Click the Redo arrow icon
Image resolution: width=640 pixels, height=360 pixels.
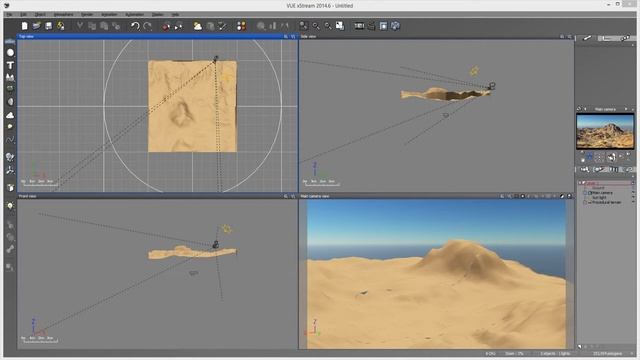[x=147, y=26]
